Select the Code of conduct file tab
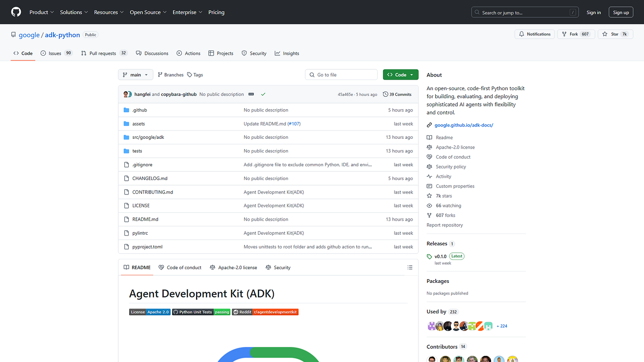 [180, 267]
